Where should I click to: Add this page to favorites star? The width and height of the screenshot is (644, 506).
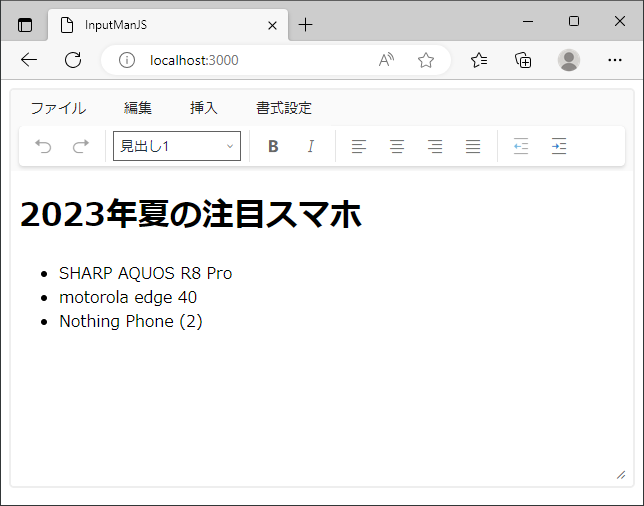click(x=426, y=60)
